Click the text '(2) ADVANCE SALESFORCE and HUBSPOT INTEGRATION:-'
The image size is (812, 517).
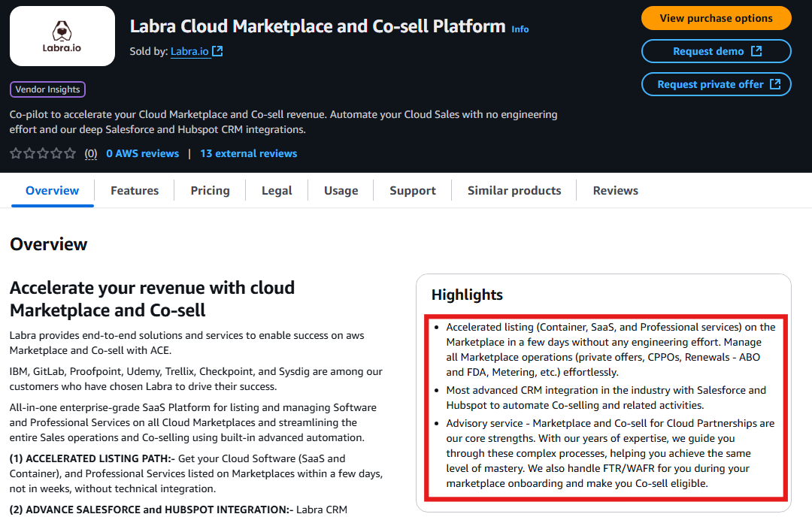click(151, 509)
